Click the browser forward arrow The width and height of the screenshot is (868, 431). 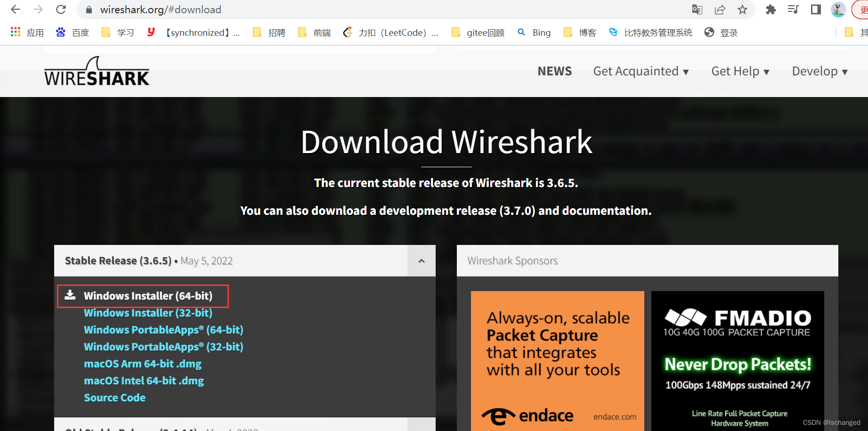point(38,9)
